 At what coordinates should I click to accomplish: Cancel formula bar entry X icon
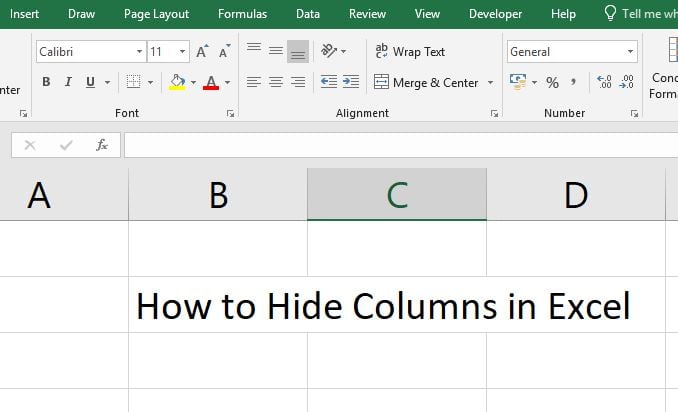coord(30,145)
